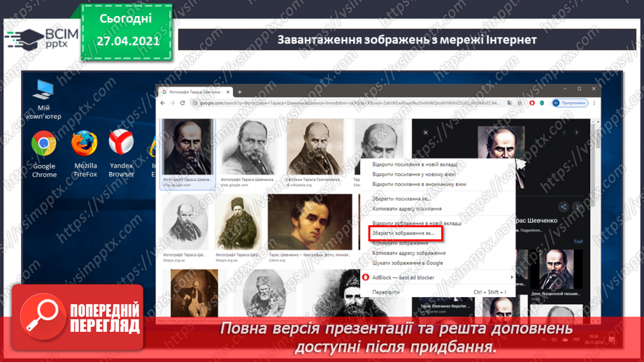Image resolution: width=644 pixels, height=362 pixels.
Task: Select second thumbnail Фотографії Тараса Шевченка
Action: [248, 152]
